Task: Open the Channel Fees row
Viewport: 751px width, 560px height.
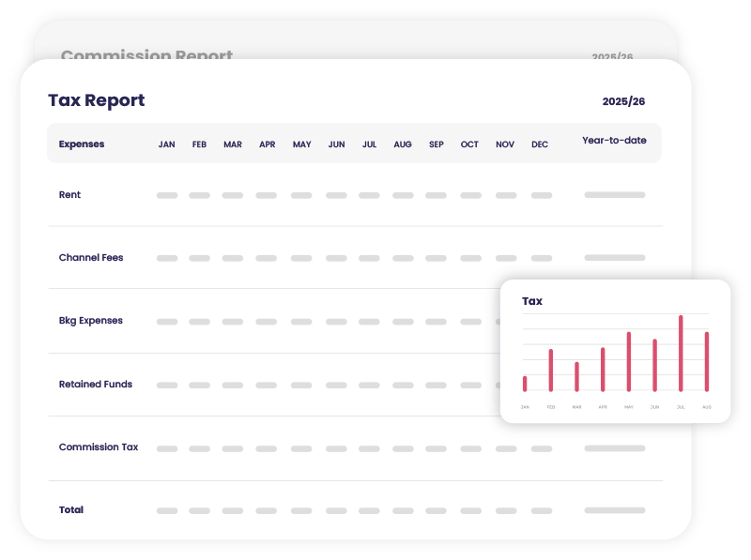Action: (x=91, y=258)
